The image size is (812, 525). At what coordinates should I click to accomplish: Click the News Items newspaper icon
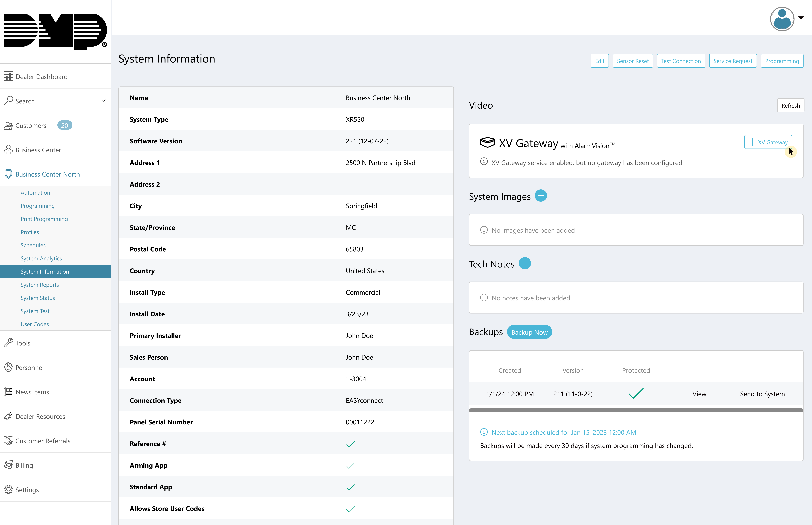tap(9, 392)
